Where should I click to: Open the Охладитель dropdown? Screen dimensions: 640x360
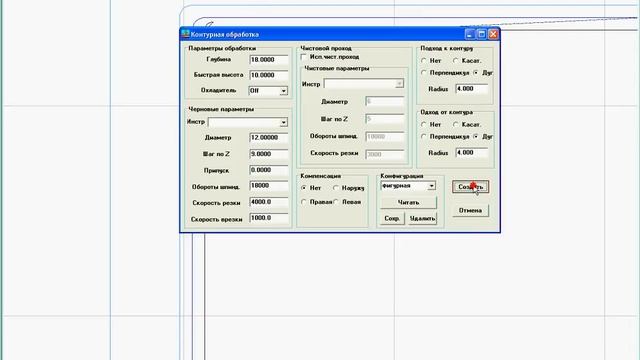(x=283, y=91)
